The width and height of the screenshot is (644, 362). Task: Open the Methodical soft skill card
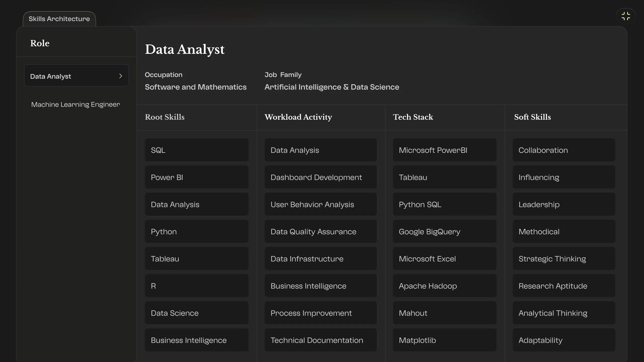click(x=564, y=232)
